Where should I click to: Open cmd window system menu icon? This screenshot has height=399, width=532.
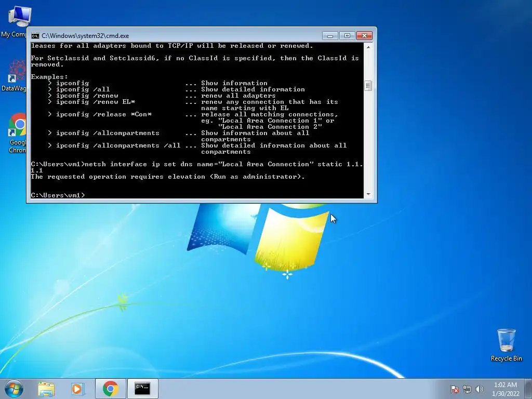click(x=35, y=36)
